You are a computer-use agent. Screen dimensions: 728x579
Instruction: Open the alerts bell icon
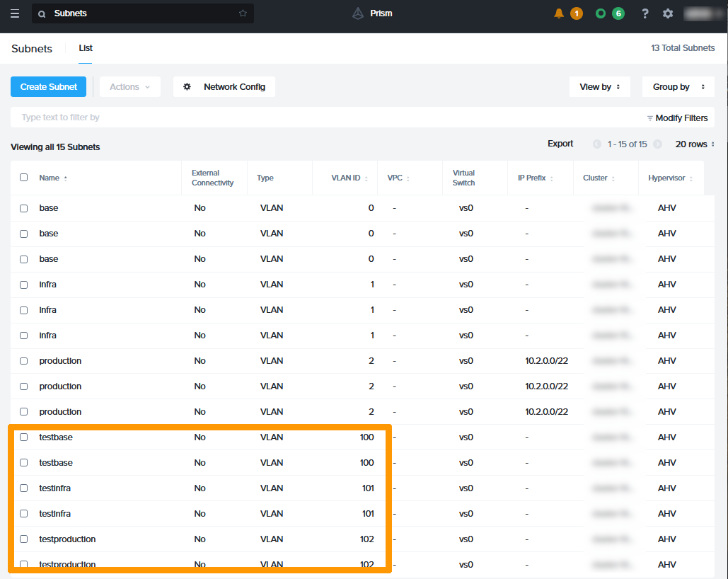[x=559, y=13]
